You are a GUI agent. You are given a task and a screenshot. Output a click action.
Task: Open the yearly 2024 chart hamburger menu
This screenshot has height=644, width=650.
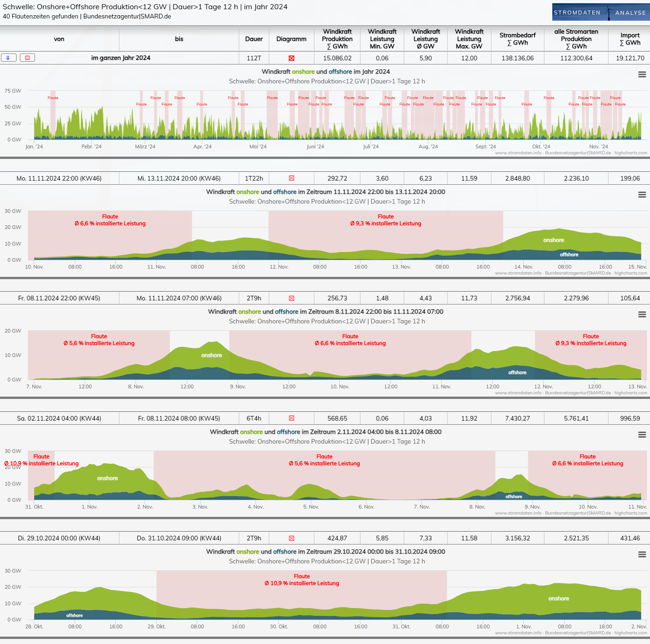(x=642, y=75)
